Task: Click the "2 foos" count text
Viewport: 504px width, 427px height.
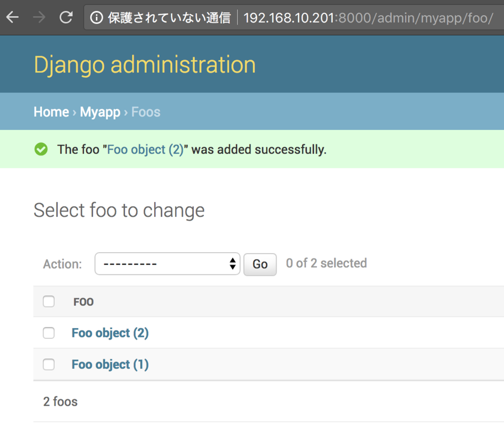Action: tap(61, 401)
